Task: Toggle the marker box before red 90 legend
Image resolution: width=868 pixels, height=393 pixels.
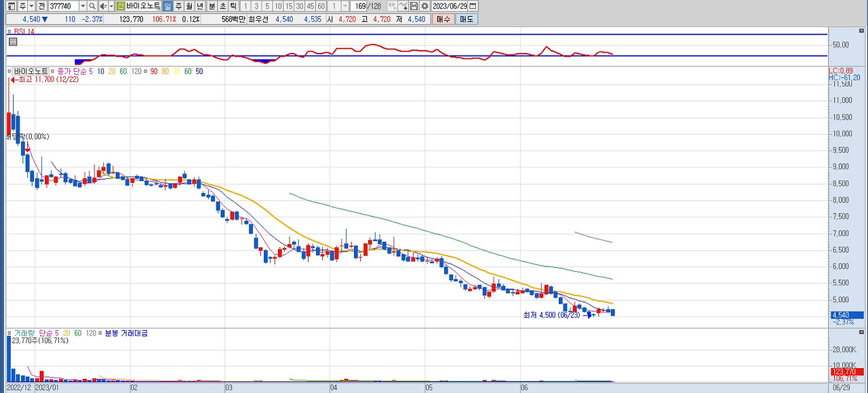Action: [145, 71]
